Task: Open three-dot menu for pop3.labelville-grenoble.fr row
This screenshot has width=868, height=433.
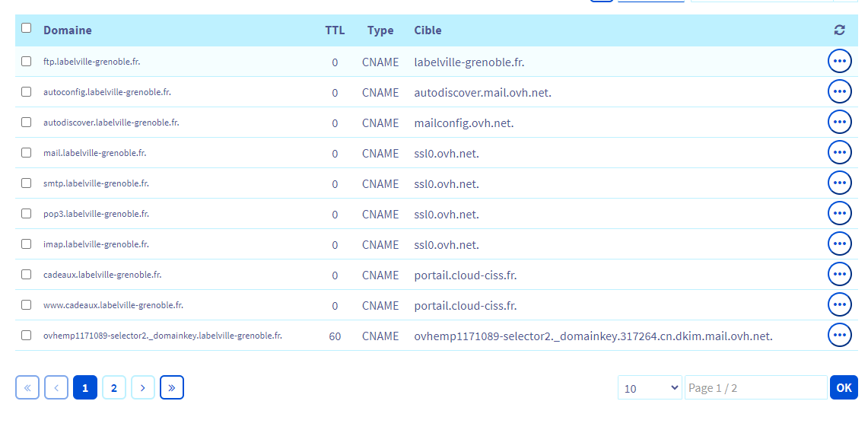Action: [x=839, y=213]
